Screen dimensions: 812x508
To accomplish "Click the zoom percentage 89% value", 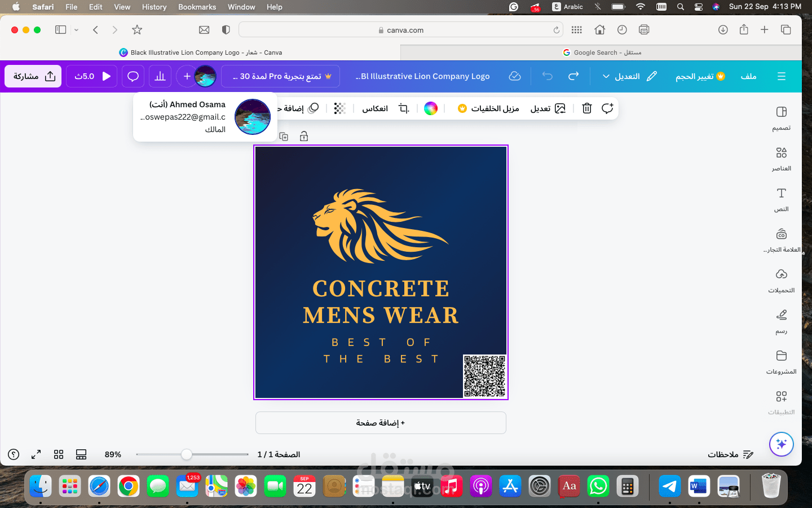I will (113, 454).
